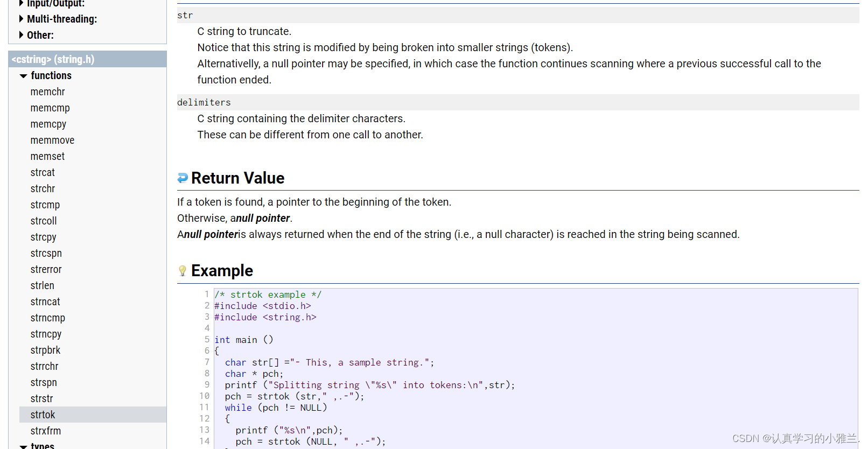This screenshot has width=868, height=449.
Task: Click the Example lightbulb icon
Action: (x=183, y=270)
